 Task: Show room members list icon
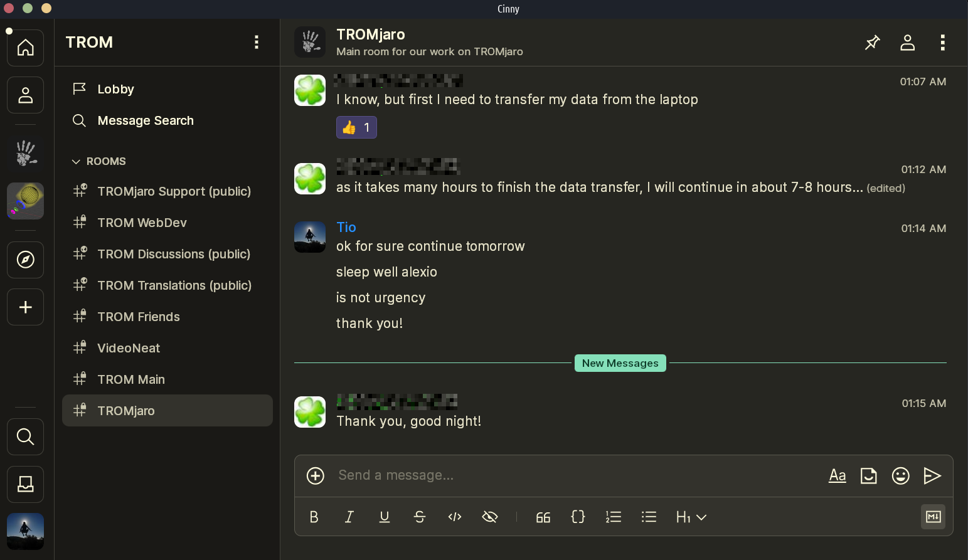click(x=907, y=43)
